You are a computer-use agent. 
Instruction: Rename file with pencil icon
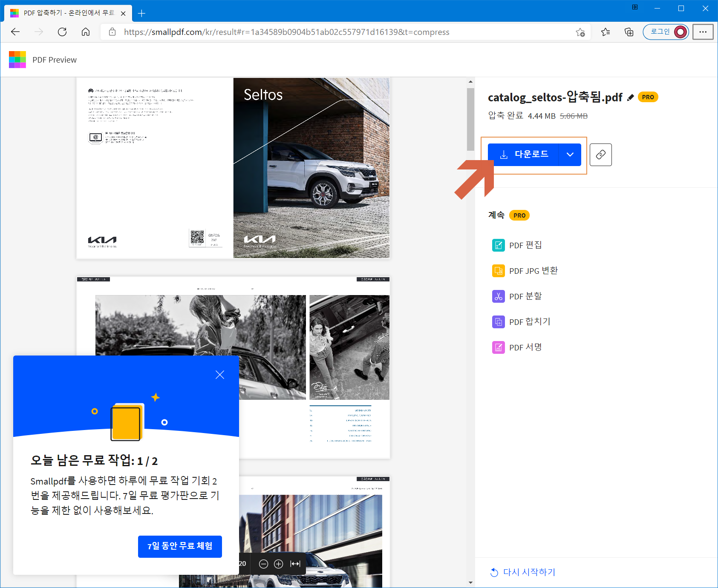pos(631,98)
